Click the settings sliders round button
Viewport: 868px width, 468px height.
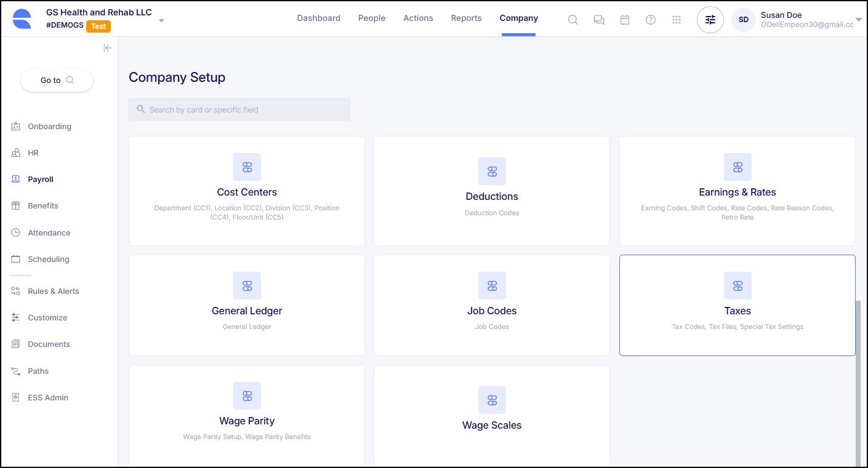(x=710, y=20)
